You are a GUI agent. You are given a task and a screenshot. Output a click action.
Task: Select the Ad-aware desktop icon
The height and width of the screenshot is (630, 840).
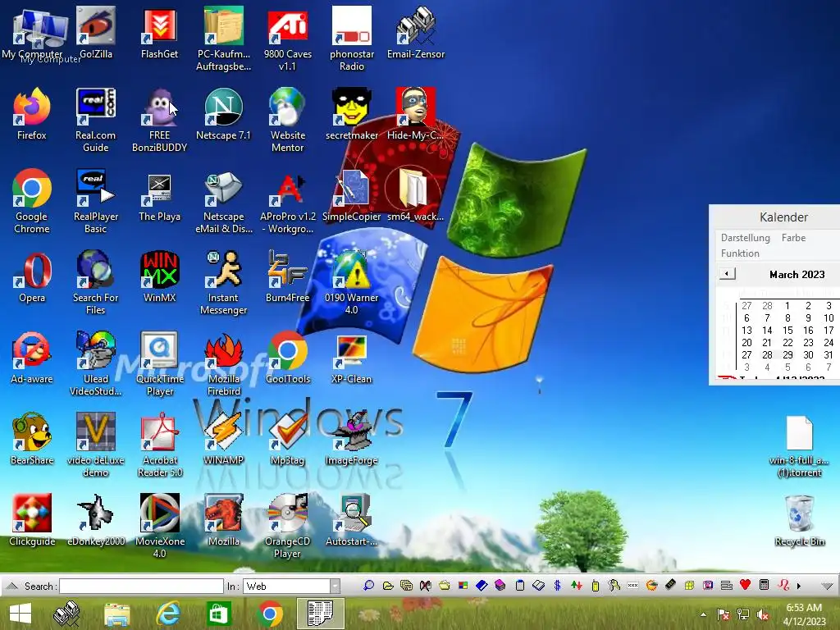pos(32,358)
